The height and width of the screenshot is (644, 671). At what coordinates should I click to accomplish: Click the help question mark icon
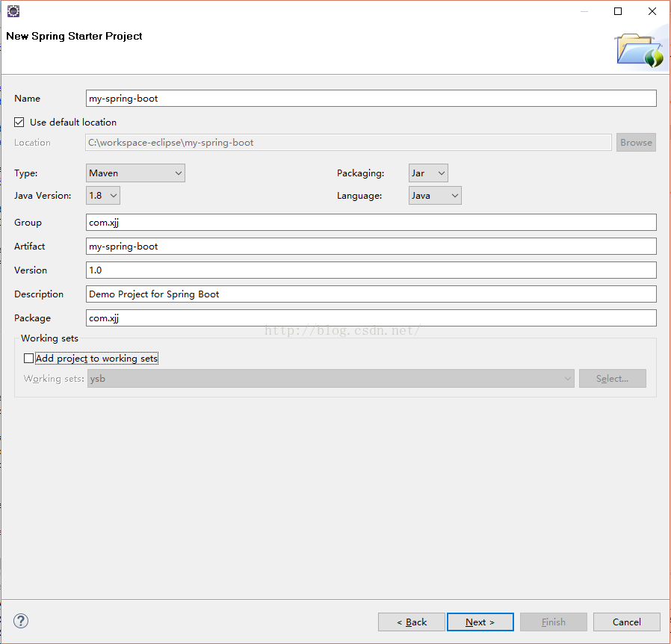pos(20,621)
